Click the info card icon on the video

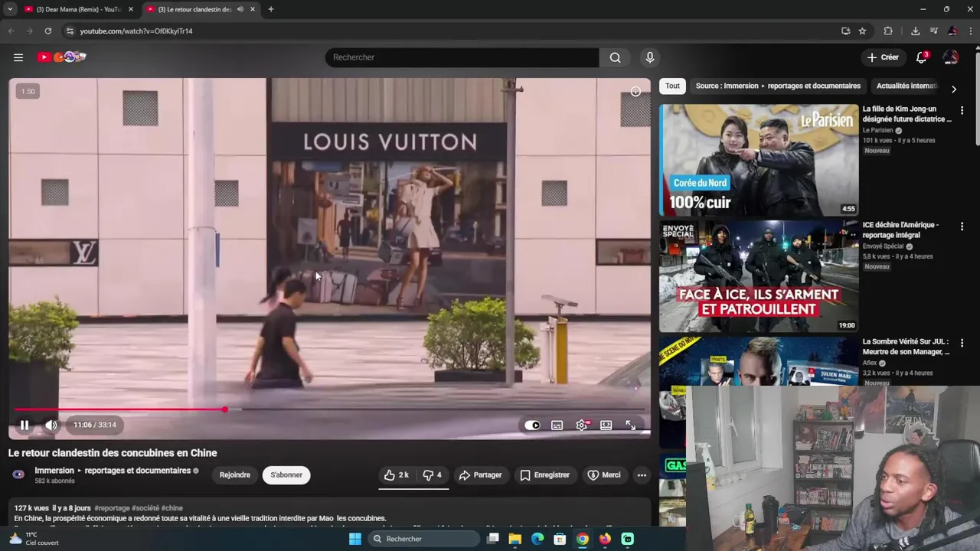pyautogui.click(x=635, y=92)
